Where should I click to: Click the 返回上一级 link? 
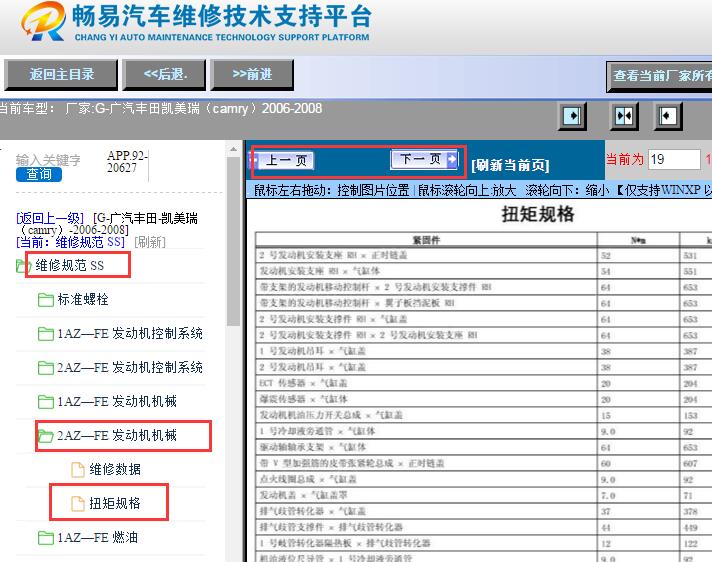(x=50, y=218)
